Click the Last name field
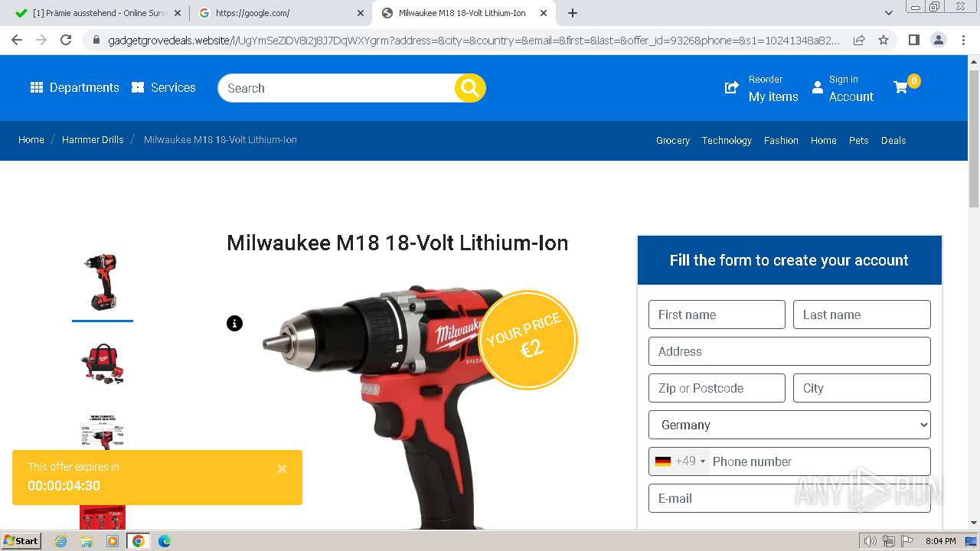The height and width of the screenshot is (551, 980). pos(862,315)
